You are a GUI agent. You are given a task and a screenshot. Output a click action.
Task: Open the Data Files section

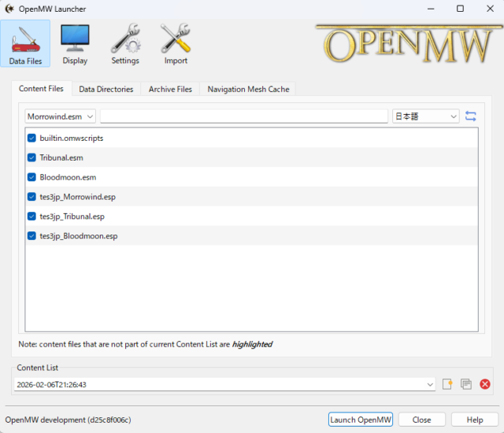pyautogui.click(x=26, y=43)
